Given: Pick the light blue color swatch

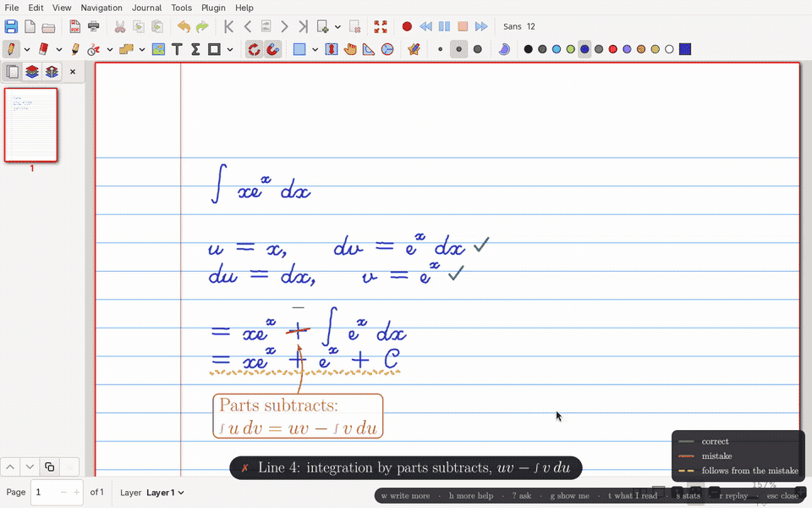Looking at the screenshot, I should [557, 49].
